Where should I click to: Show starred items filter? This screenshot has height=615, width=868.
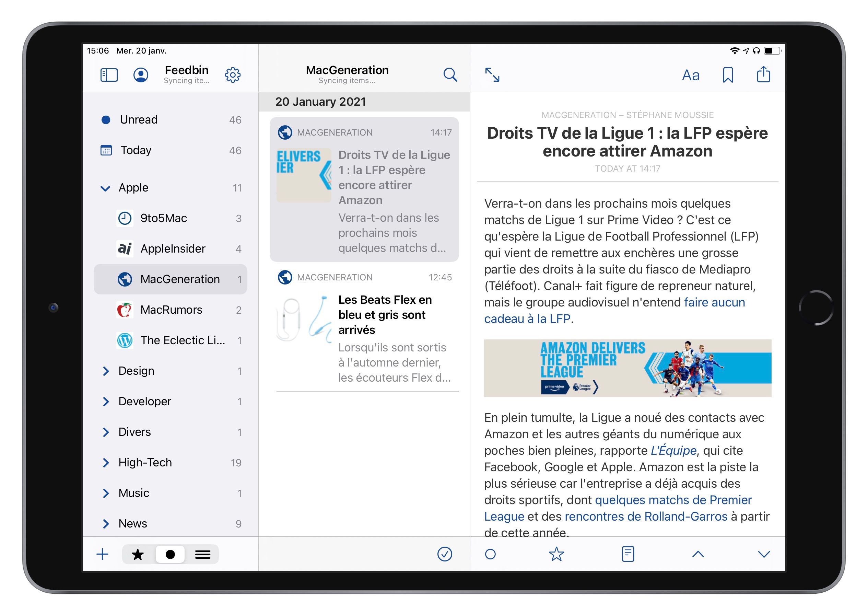(138, 554)
